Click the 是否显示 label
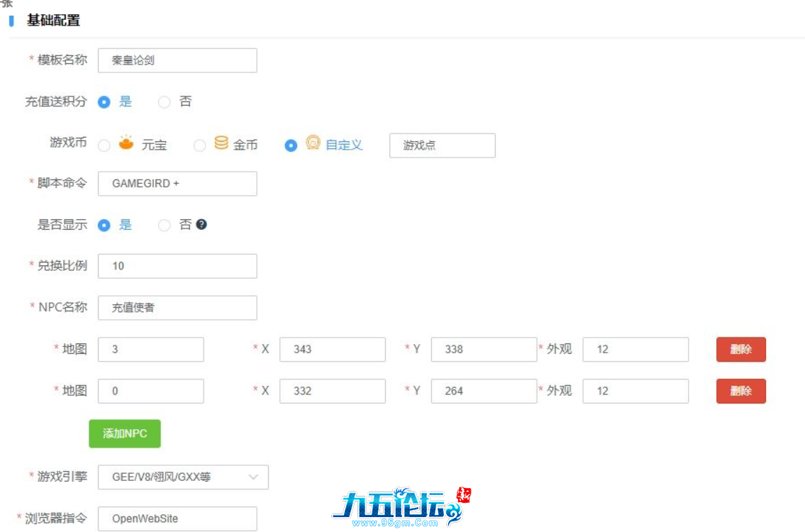Image resolution: width=805 pixels, height=532 pixels. click(x=62, y=224)
